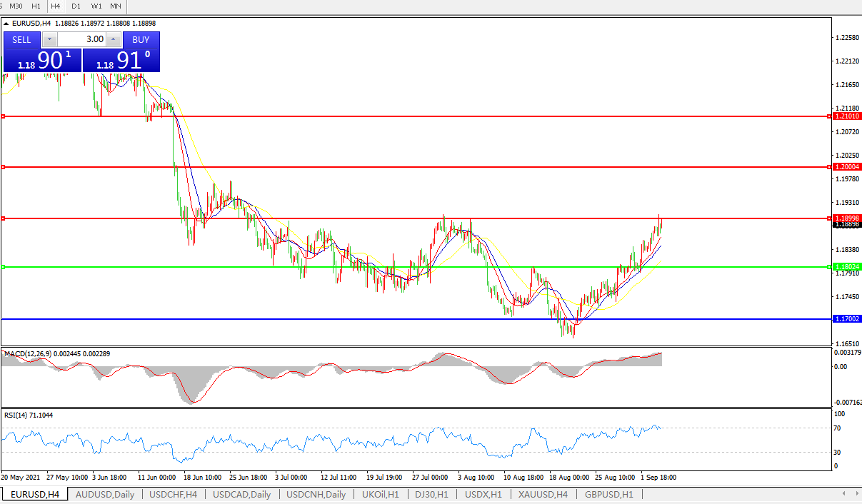Collapse the one-click trading panel triangle
The height and width of the screenshot is (504, 862).
[6, 23]
